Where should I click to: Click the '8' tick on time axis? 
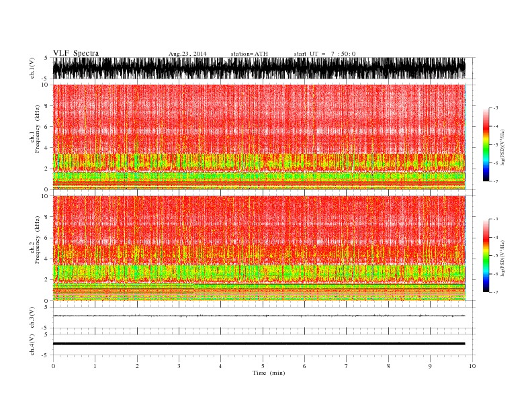coord(388,366)
